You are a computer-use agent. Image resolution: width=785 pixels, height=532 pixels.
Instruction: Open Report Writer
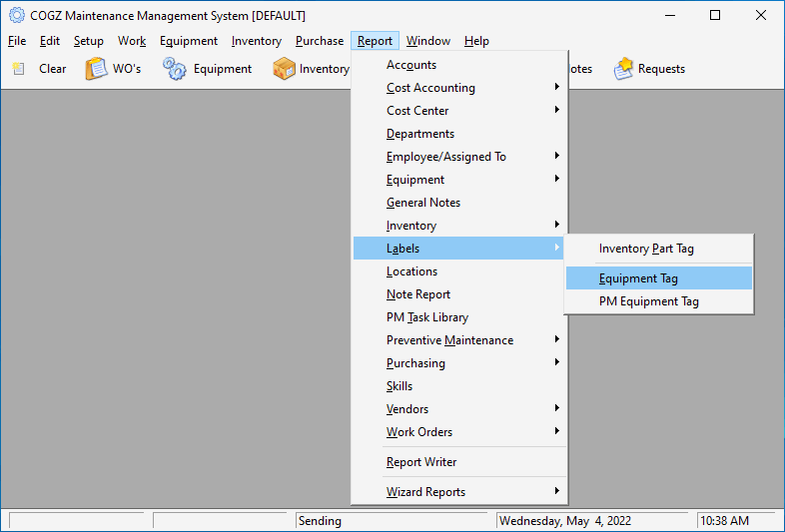click(x=459, y=462)
